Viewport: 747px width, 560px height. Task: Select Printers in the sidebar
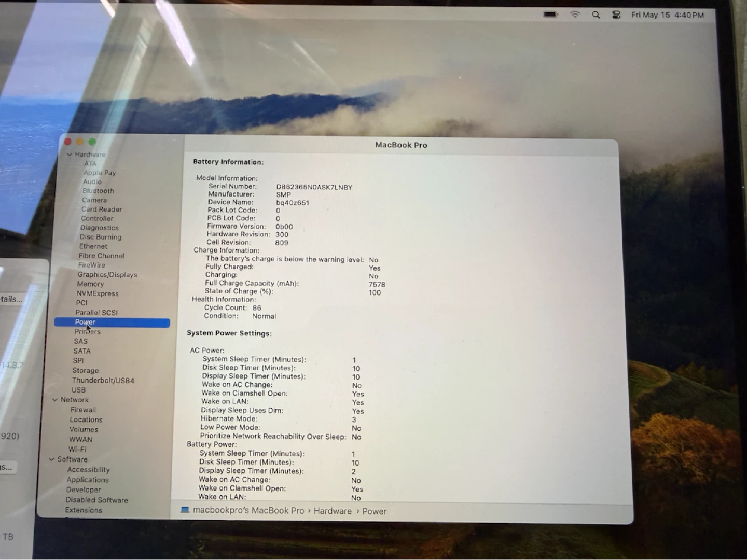tap(87, 332)
